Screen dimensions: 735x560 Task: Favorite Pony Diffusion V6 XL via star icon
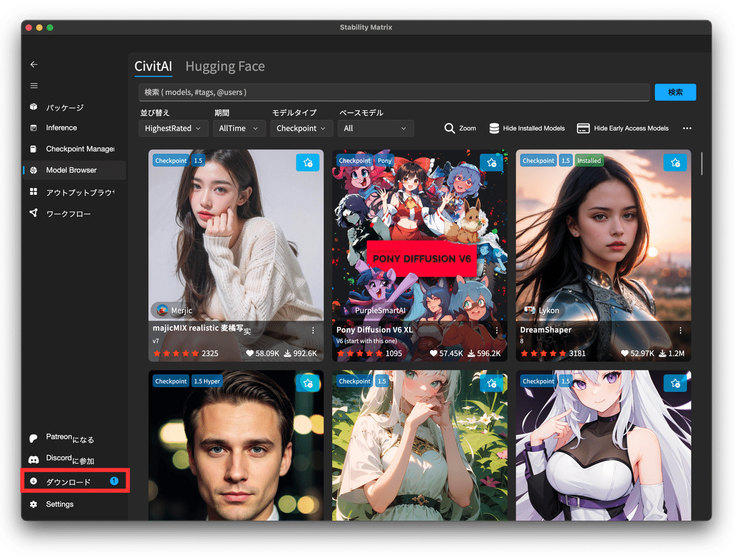(x=491, y=163)
